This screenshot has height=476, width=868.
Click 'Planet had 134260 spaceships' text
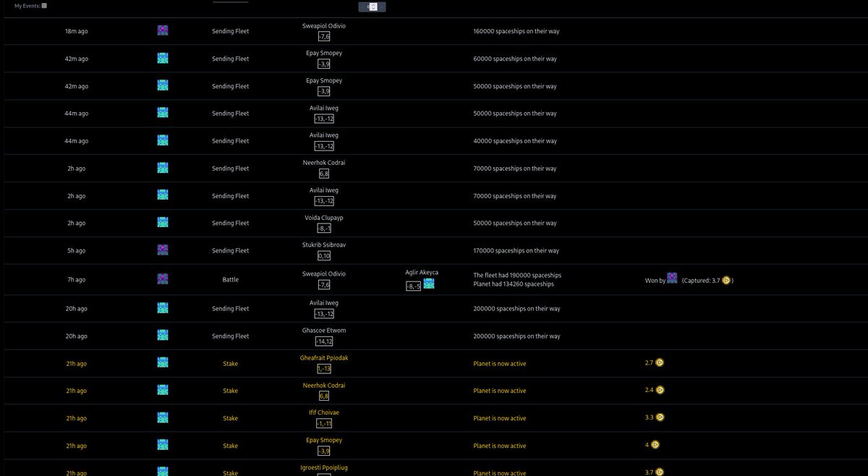coord(513,284)
